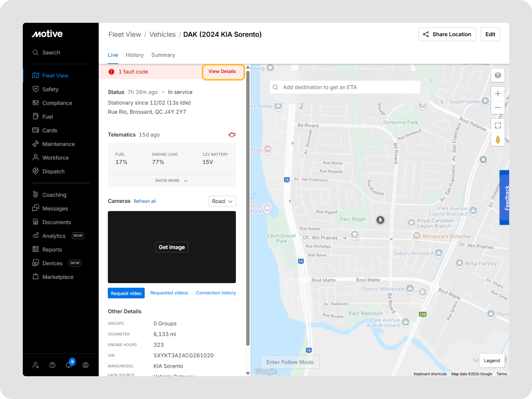Expand Show More telematics details
The width and height of the screenshot is (532, 399).
(172, 181)
